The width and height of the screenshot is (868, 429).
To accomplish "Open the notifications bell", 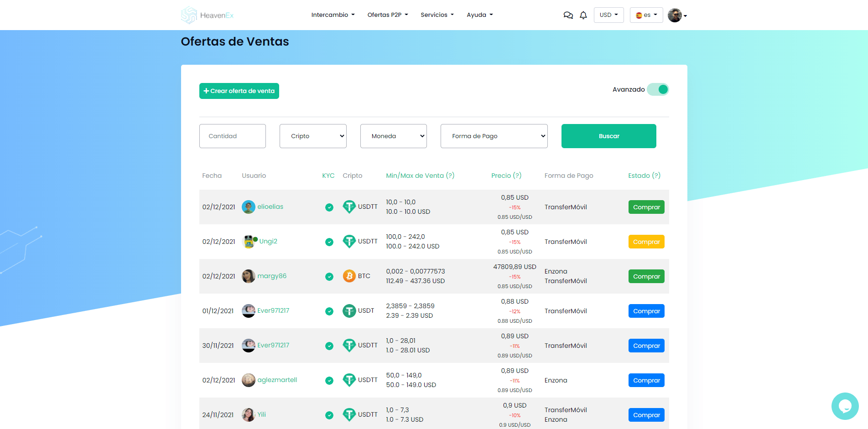I will [x=583, y=15].
